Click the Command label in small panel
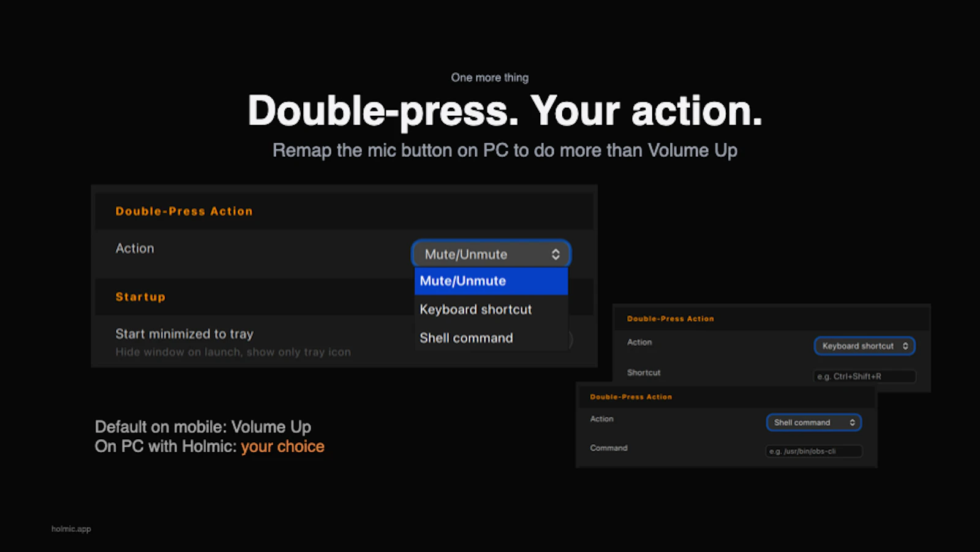This screenshot has width=980, height=552. coord(608,448)
